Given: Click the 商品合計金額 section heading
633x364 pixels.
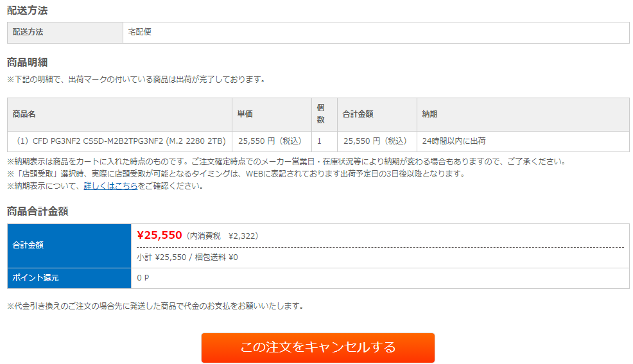Looking at the screenshot, I should 37,211.
